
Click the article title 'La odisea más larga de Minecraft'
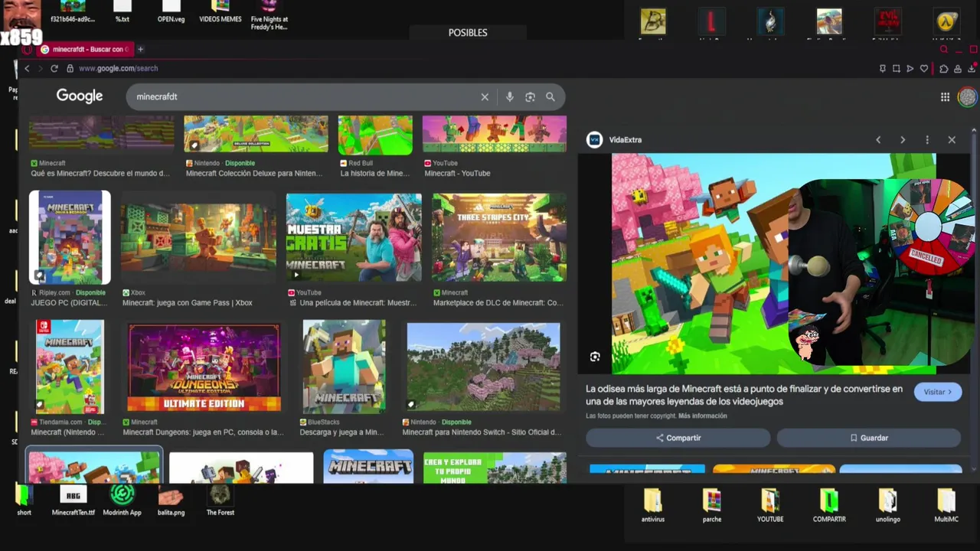pyautogui.click(x=744, y=395)
